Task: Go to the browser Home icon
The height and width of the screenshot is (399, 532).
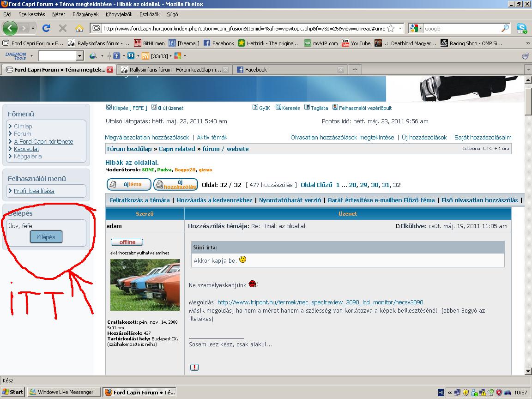Action: [x=79, y=28]
